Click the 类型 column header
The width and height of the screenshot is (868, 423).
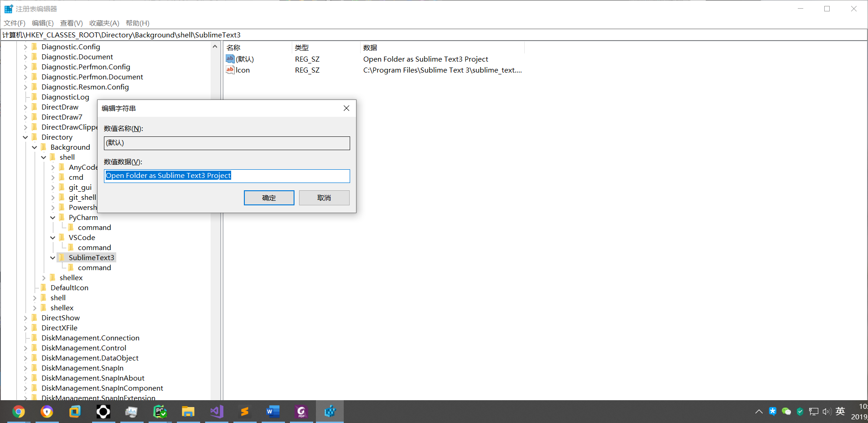click(x=326, y=47)
